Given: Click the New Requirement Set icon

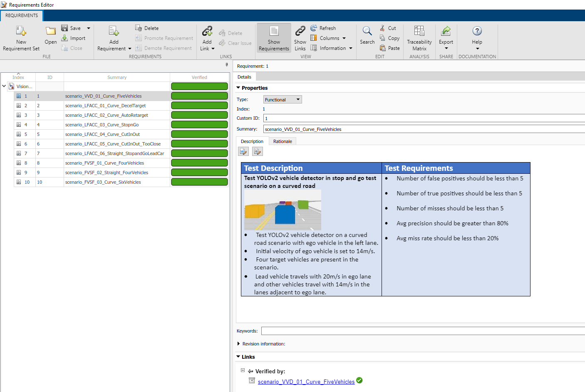Looking at the screenshot, I should 21,31.
